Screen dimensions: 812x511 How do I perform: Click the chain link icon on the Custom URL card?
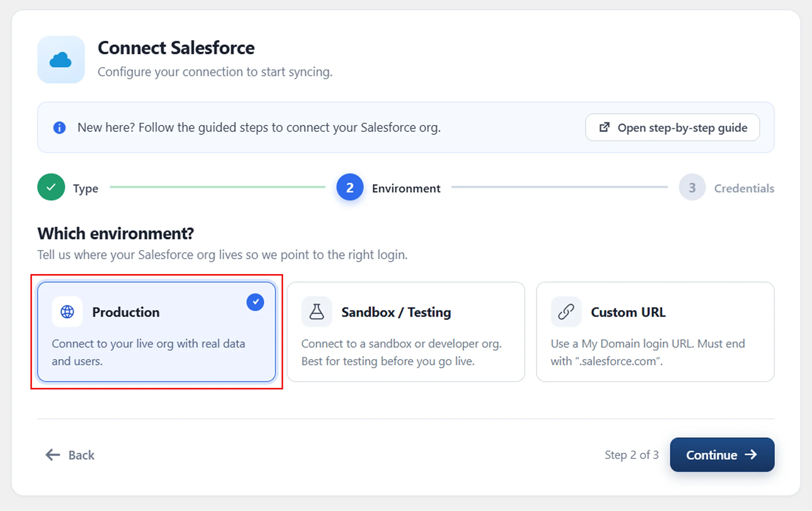[x=566, y=312]
